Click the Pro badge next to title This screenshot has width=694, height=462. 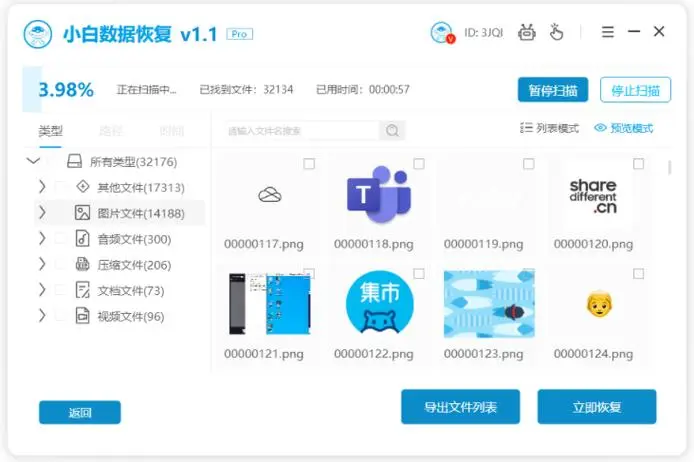tap(239, 34)
